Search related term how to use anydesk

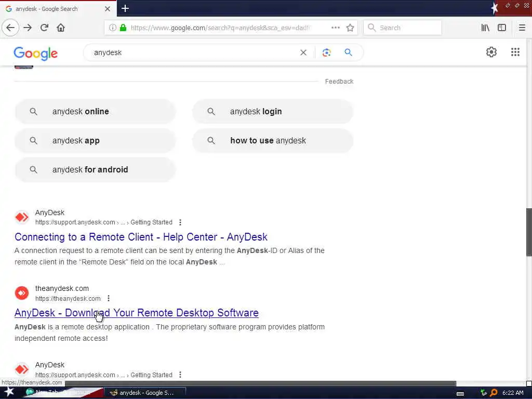(273, 140)
